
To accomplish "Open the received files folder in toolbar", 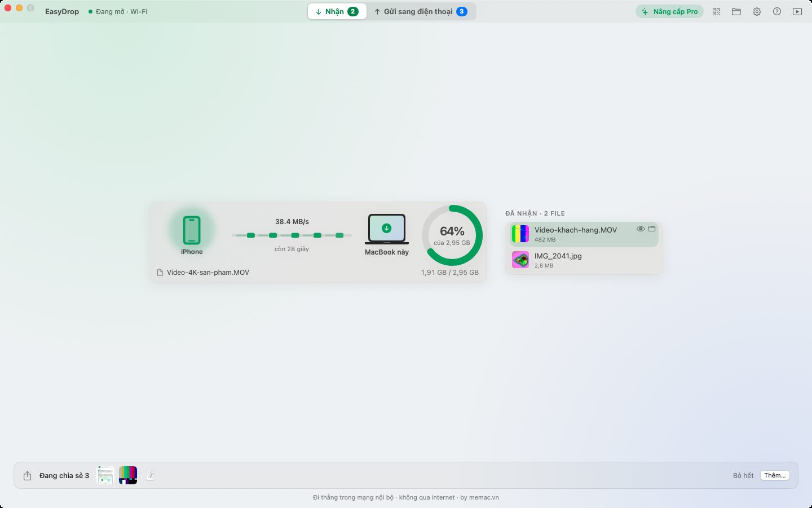I will pyautogui.click(x=736, y=11).
